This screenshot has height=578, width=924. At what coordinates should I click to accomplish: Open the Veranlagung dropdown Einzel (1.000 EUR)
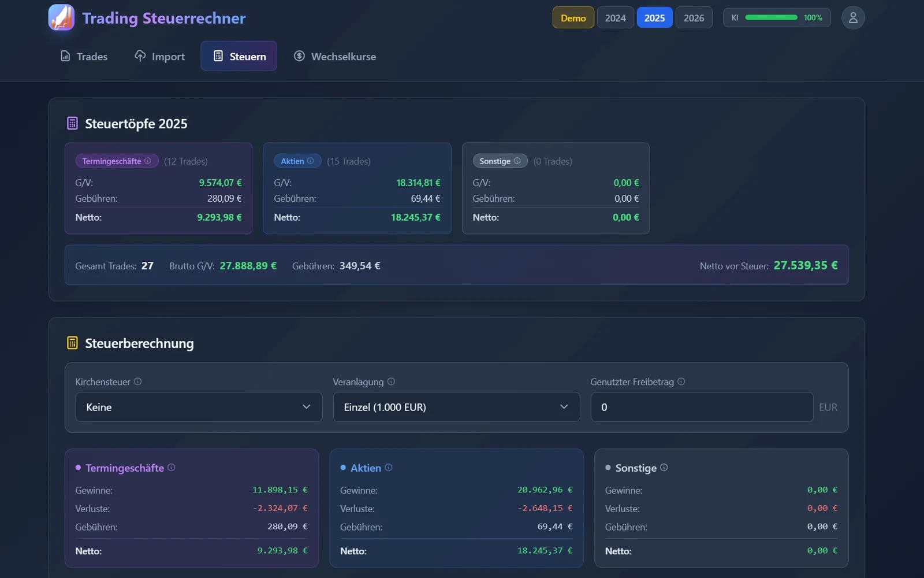[x=457, y=407]
